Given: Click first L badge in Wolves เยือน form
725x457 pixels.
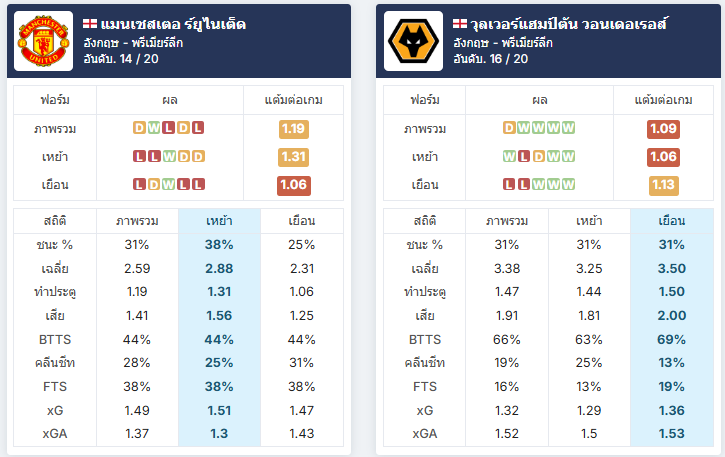Looking at the screenshot, I should pyautogui.click(x=509, y=185).
